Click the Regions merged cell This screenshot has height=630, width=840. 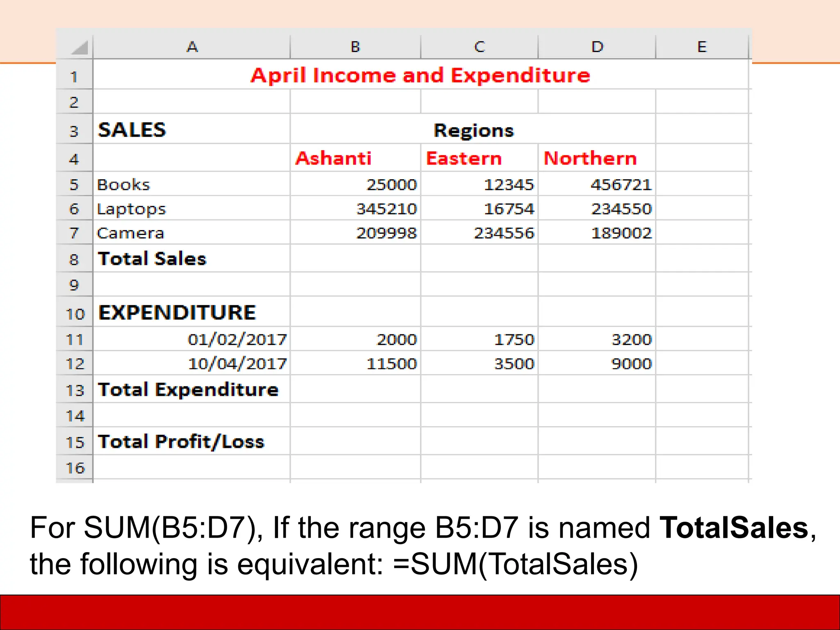(x=473, y=129)
